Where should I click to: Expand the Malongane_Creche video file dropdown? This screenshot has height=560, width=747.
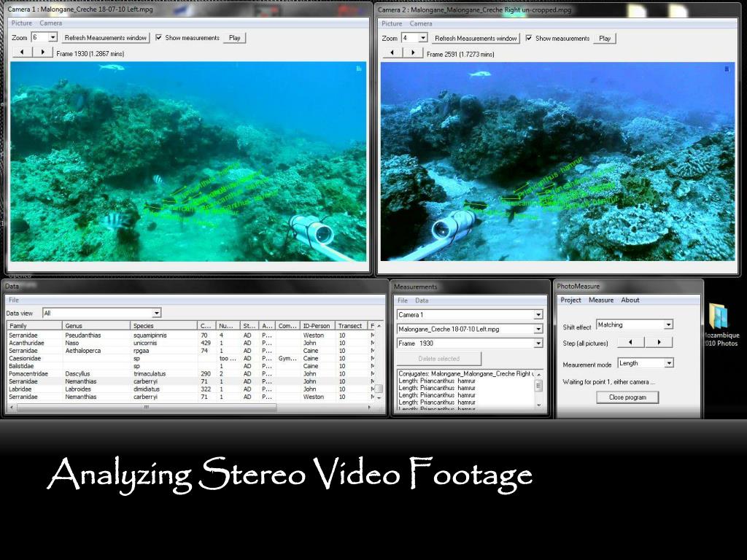[x=538, y=329]
